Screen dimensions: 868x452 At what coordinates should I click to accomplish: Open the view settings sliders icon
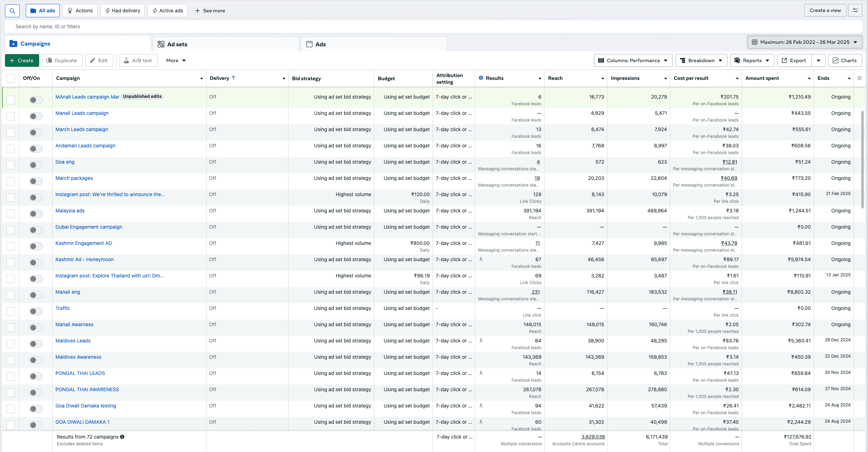855,11
